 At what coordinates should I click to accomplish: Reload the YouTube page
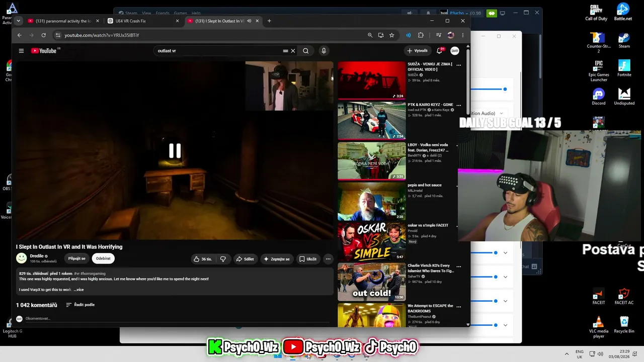[44, 35]
